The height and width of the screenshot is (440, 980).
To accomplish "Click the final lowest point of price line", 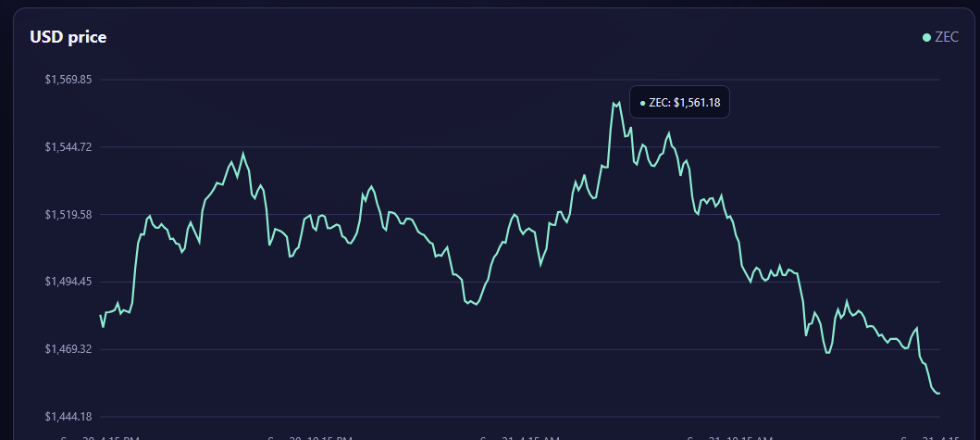I will (938, 393).
